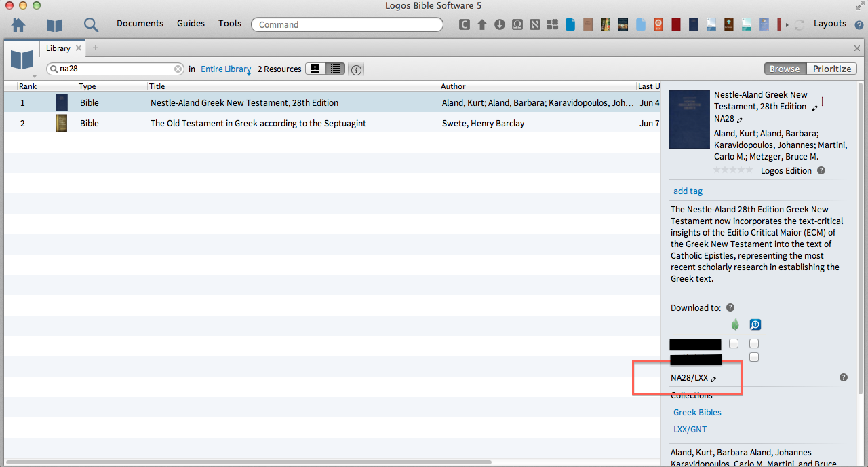
Task: Click the Septuagint row cover thumbnail
Action: coord(61,123)
